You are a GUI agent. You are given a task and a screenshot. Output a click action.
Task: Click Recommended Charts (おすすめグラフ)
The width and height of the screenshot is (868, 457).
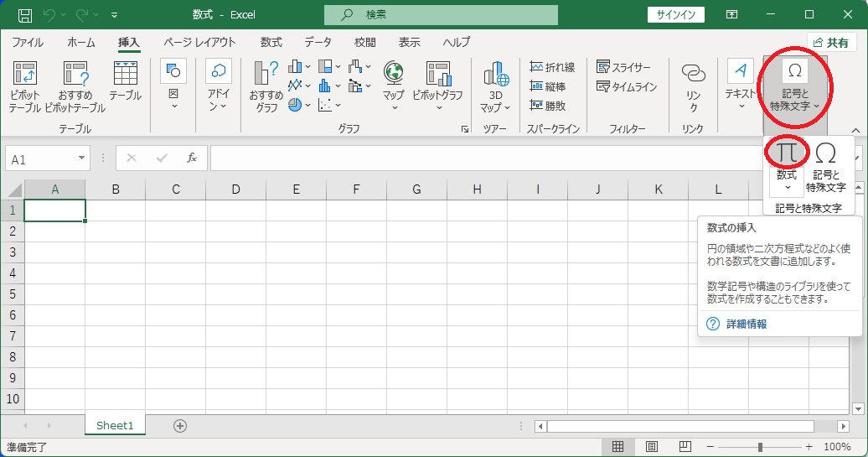[x=266, y=86]
